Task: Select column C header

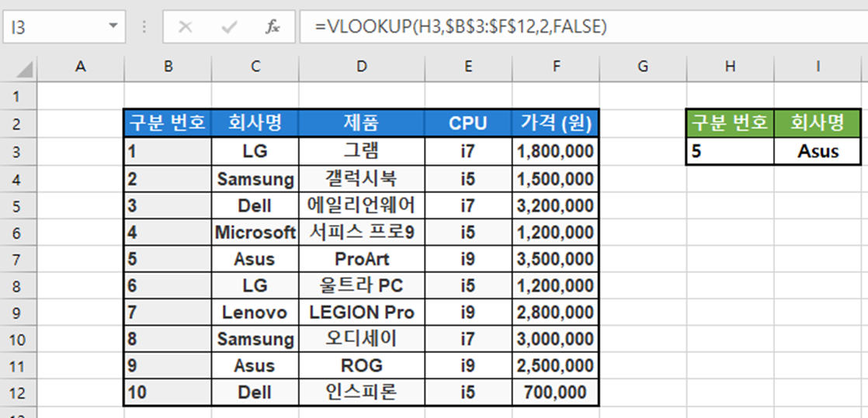Action: (x=255, y=67)
